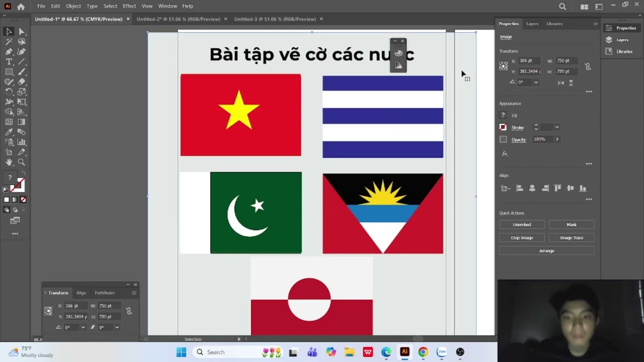The image size is (644, 362).
Task: Select the Hand tool
Action: pos(9,162)
